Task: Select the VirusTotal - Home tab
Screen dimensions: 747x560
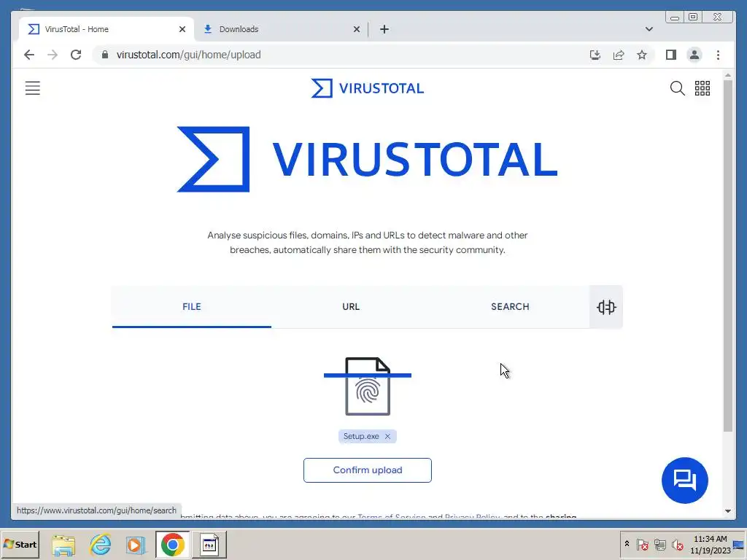Action: pos(107,29)
